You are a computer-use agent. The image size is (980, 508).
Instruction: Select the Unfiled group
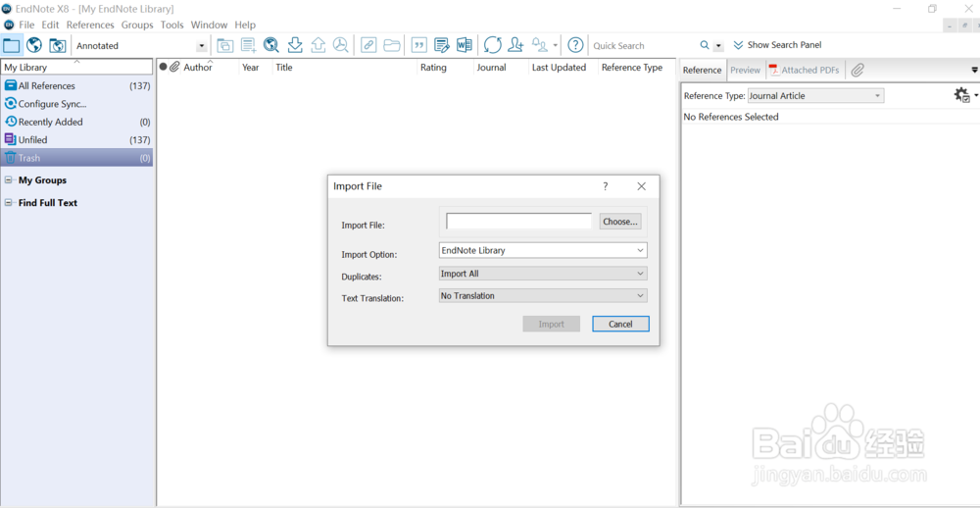tap(76, 140)
